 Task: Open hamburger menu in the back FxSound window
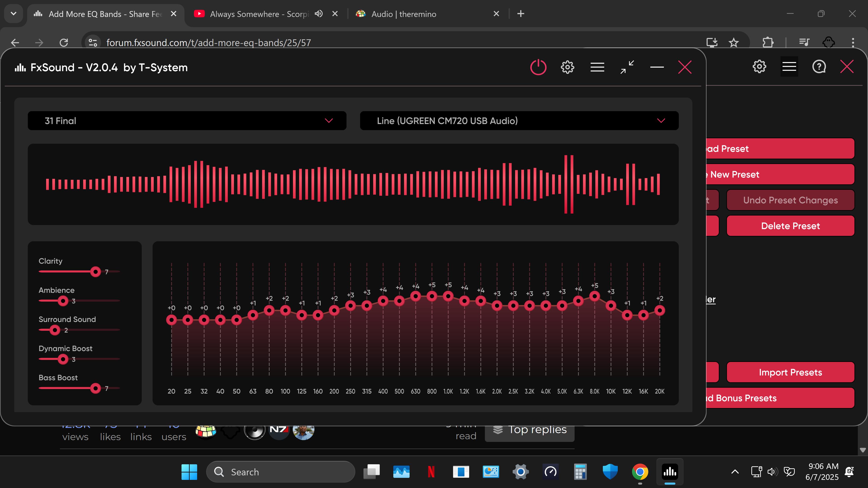pyautogui.click(x=789, y=67)
